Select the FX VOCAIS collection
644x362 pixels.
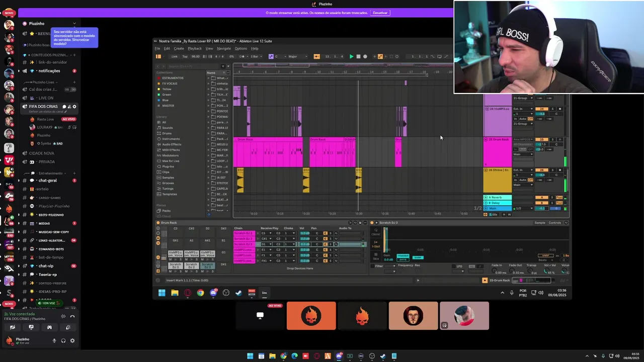click(170, 83)
